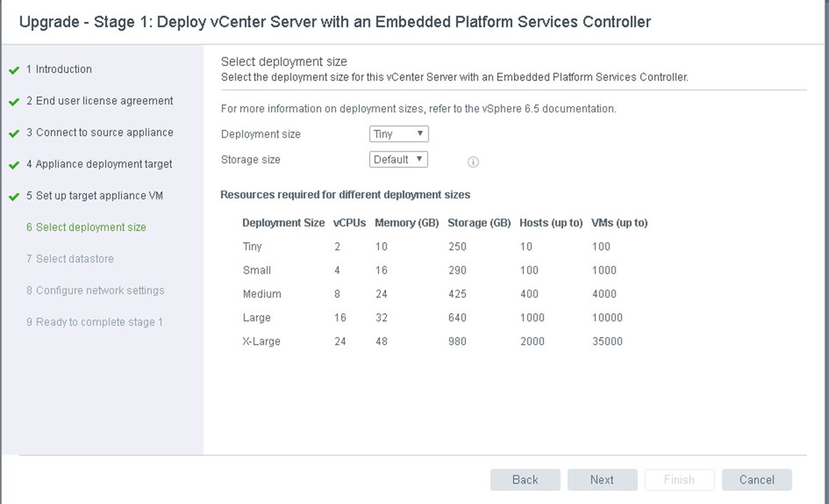Click checkmark beside Set up target appliance VM
This screenshot has width=829, height=504.
14,197
